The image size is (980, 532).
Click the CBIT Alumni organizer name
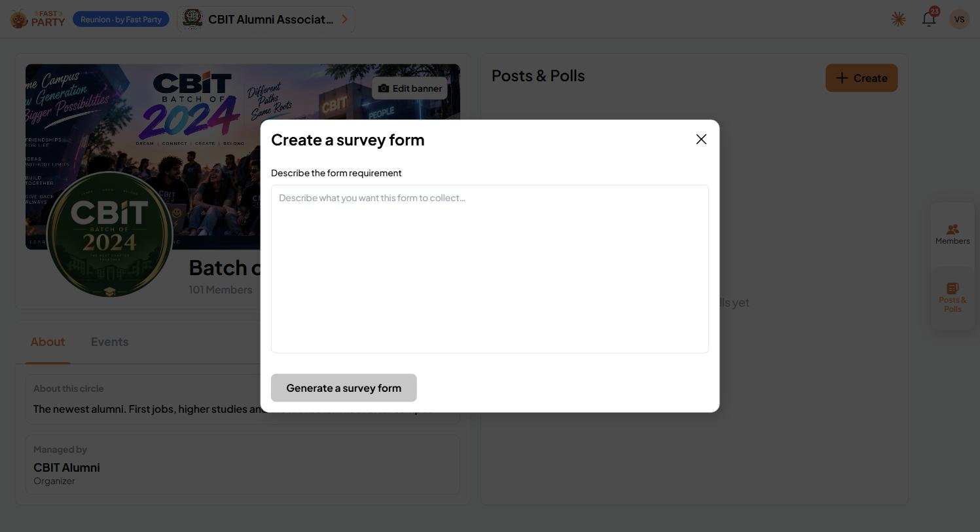tap(67, 468)
